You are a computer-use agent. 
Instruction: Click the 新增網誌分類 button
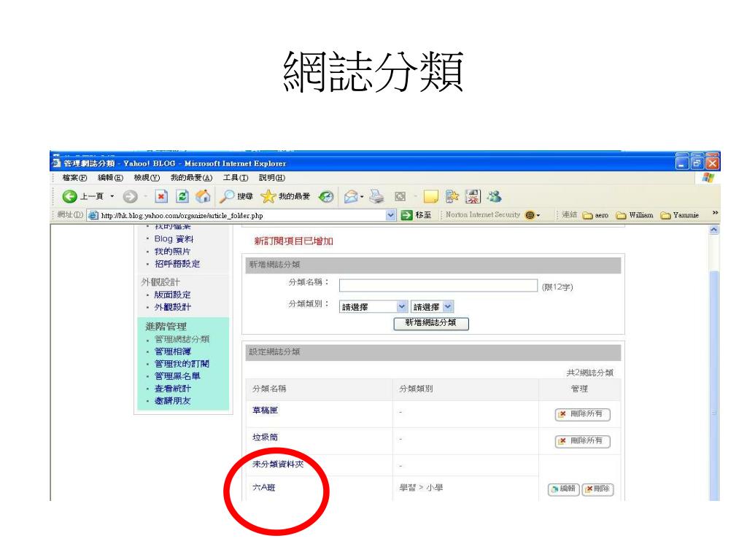tap(431, 323)
